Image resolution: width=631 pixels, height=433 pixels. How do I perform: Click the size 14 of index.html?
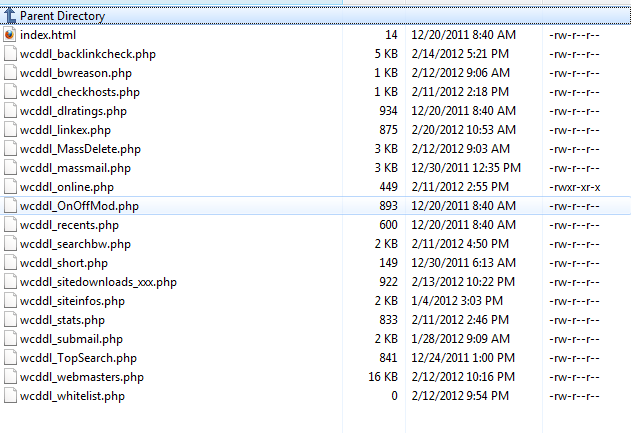(391, 35)
